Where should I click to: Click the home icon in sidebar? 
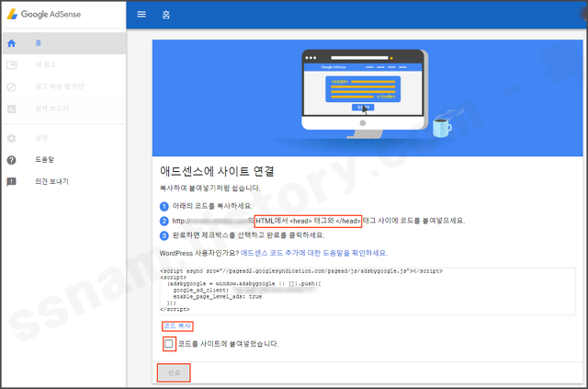(12, 43)
